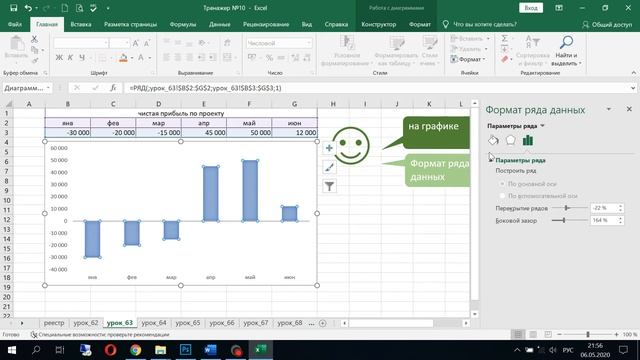640x360 pixels.
Task: Switch to the Конструктор ribbon tab
Action: point(378,24)
